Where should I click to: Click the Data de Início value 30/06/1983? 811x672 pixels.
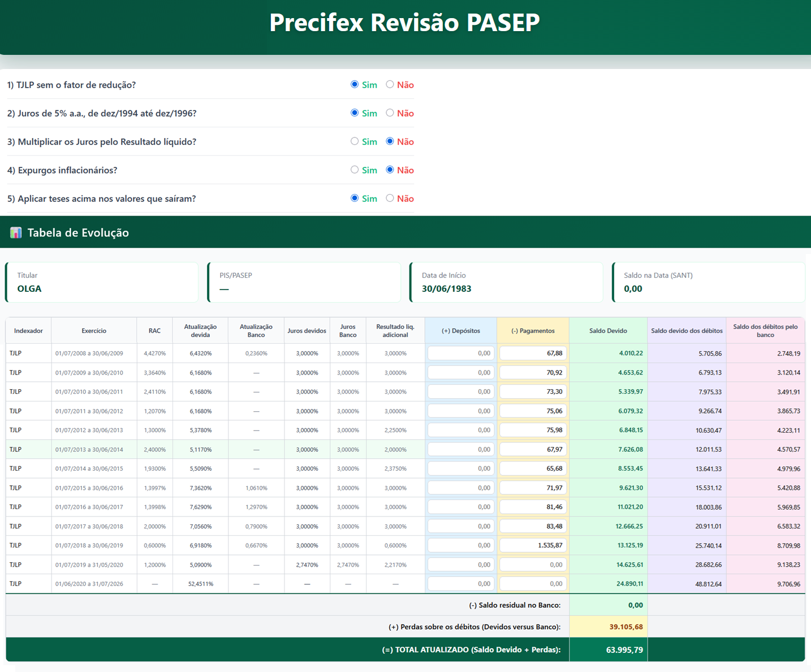coord(446,288)
